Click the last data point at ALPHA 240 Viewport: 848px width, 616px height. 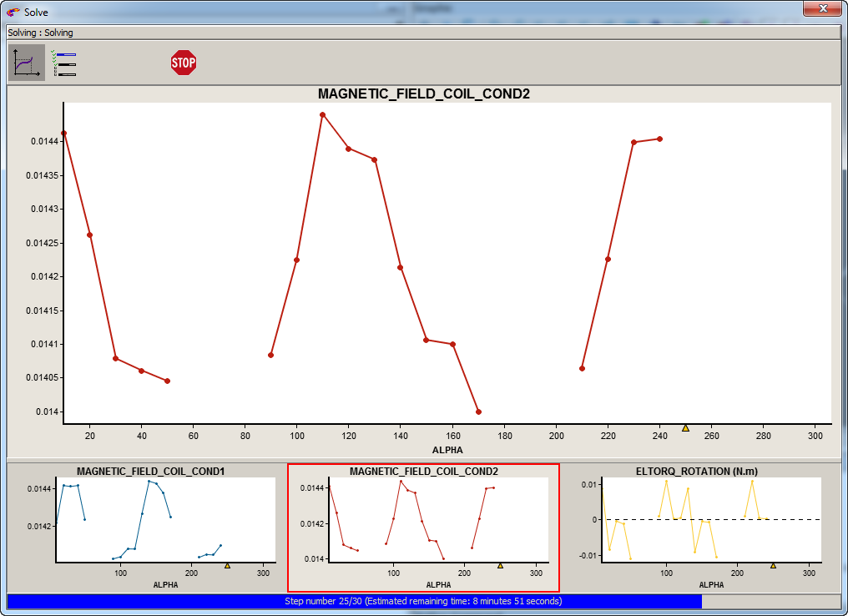coord(659,139)
